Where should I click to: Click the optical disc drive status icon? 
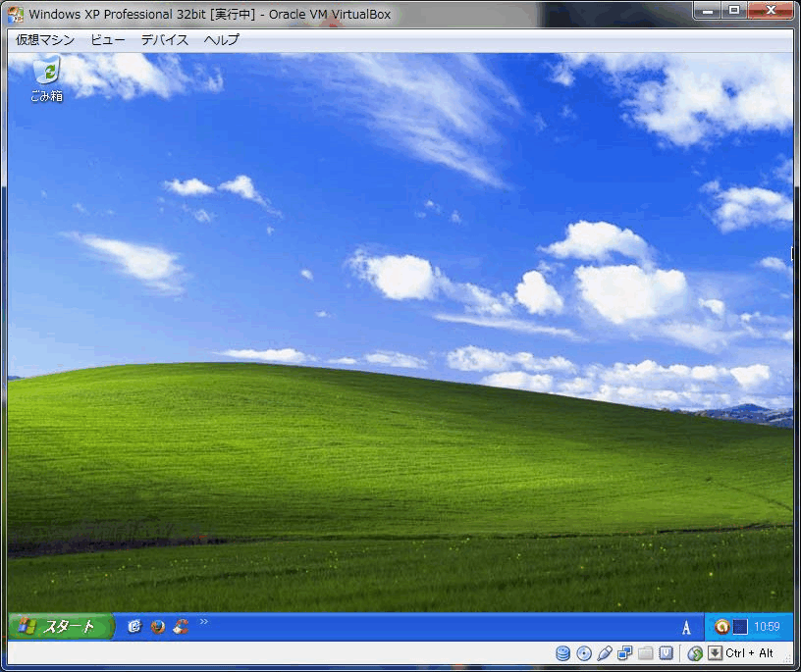(x=584, y=653)
